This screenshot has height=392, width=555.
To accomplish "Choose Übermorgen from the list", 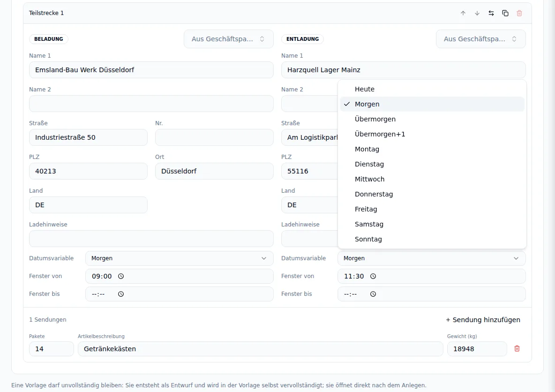I will pos(432,119).
